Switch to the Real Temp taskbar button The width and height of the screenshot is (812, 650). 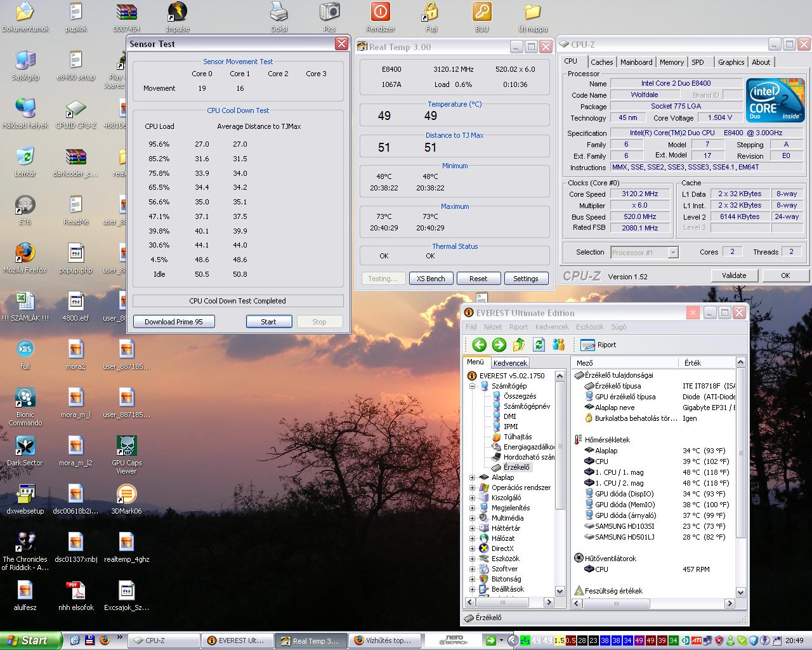(x=311, y=640)
